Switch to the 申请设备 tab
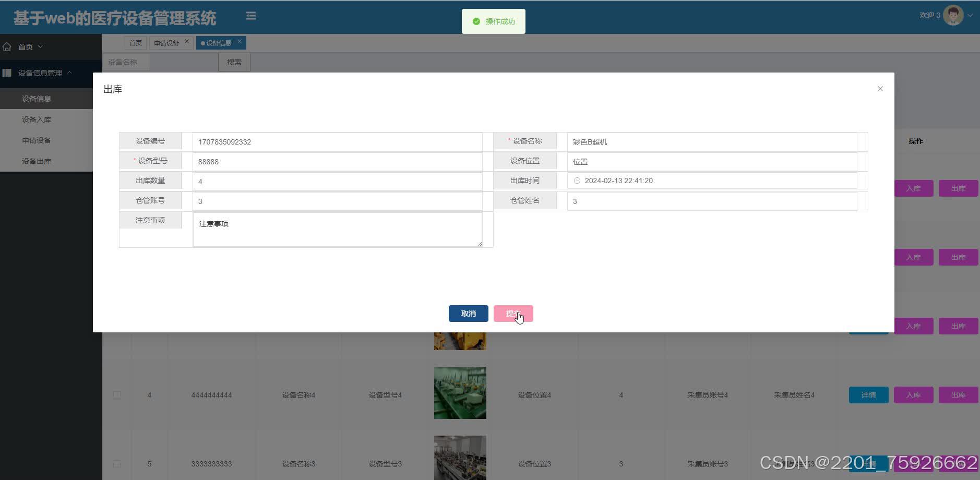The height and width of the screenshot is (480, 980). coord(166,43)
